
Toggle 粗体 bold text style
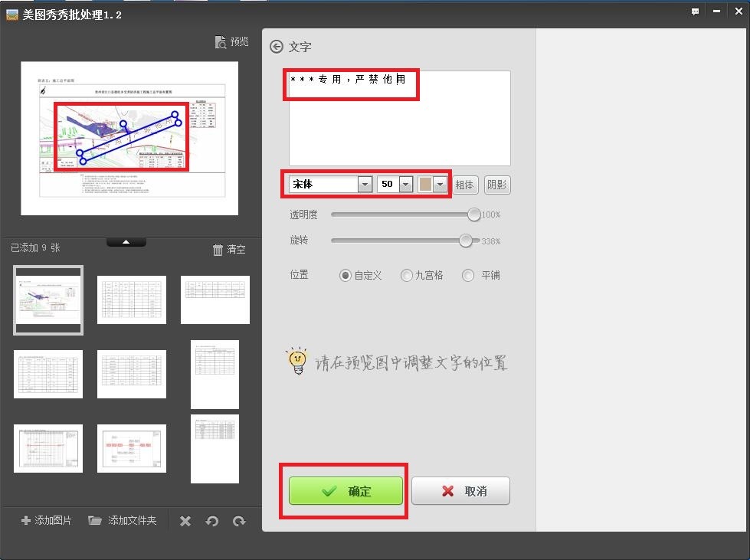465,185
